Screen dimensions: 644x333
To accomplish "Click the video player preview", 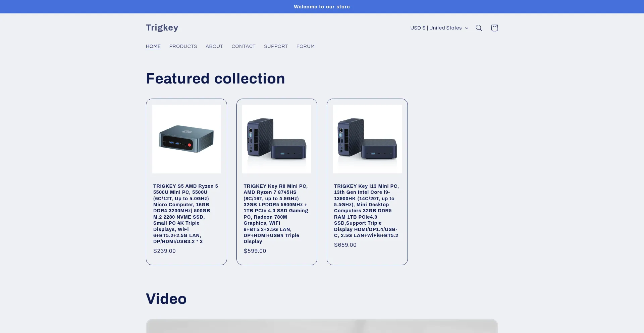I will tap(322, 326).
